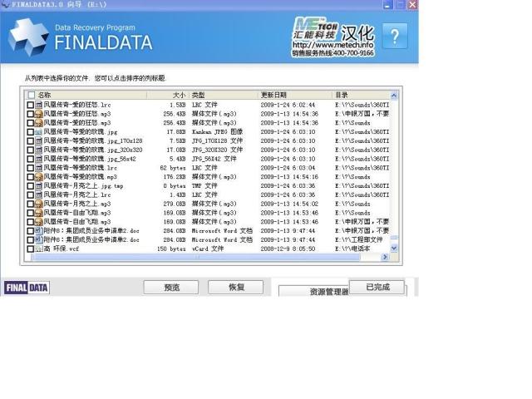Toggle the select-all checkbox in 名称 header
532x399 pixels.
tap(32, 95)
